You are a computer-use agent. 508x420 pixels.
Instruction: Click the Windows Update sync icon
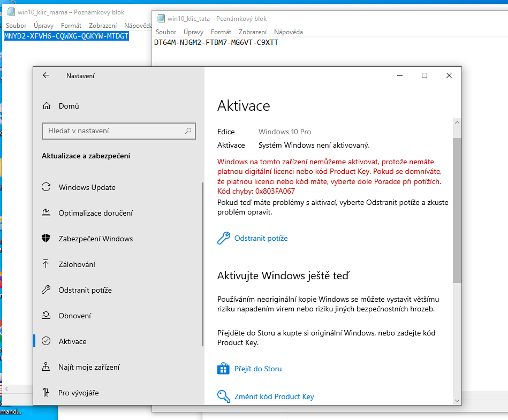click(46, 187)
